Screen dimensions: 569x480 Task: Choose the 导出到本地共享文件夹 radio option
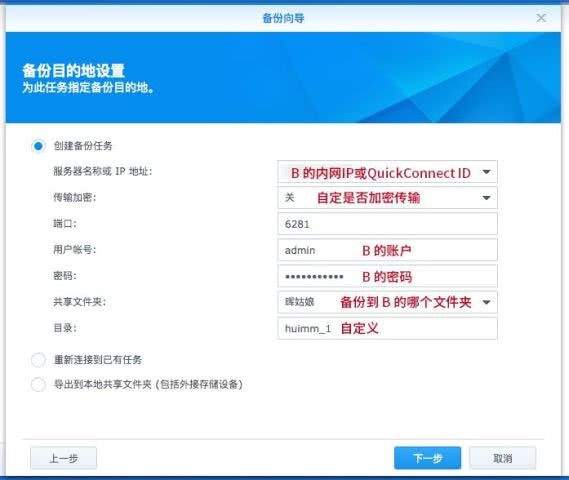tap(38, 385)
